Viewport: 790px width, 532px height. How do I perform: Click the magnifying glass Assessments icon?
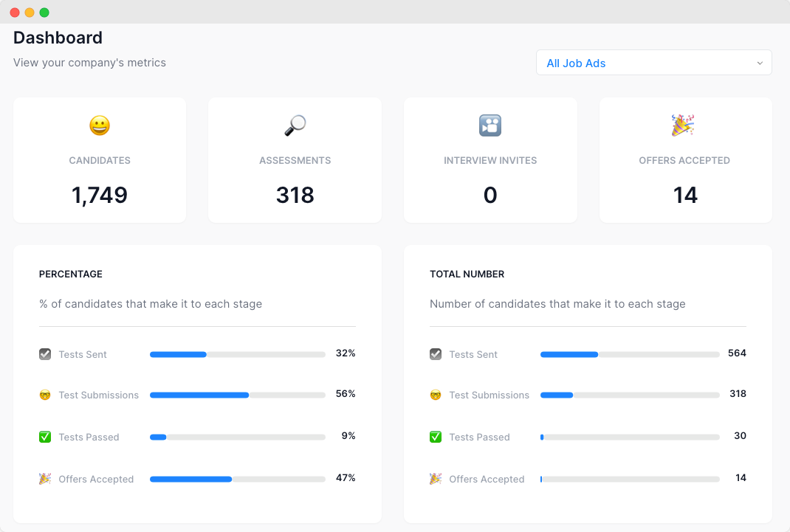[295, 125]
